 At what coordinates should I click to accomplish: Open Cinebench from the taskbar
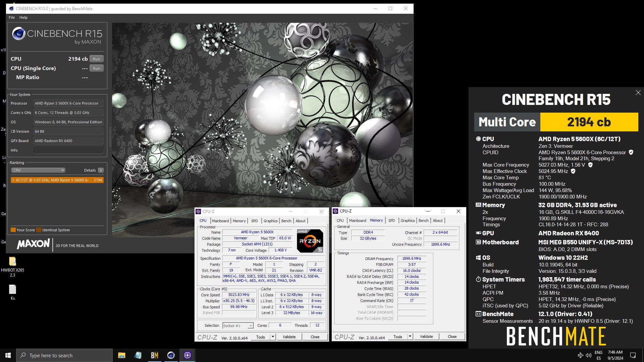[x=171, y=355]
